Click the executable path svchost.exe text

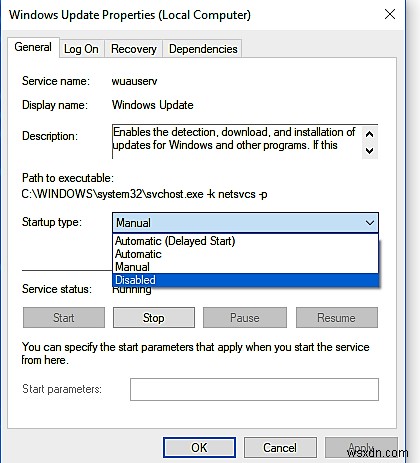coord(144,194)
